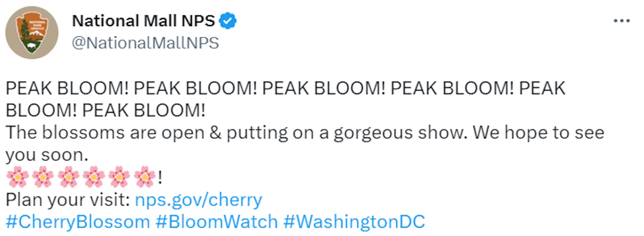The width and height of the screenshot is (644, 236).
Task: Open the #BloomWatch hashtag
Action: pos(217,222)
